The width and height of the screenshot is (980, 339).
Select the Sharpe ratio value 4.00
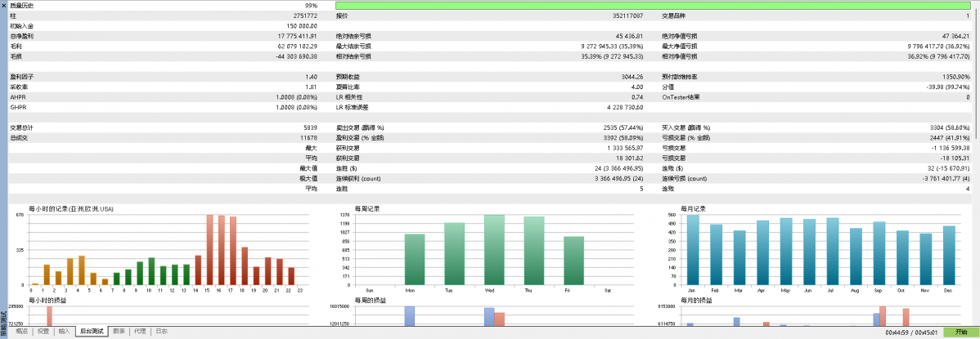637,87
